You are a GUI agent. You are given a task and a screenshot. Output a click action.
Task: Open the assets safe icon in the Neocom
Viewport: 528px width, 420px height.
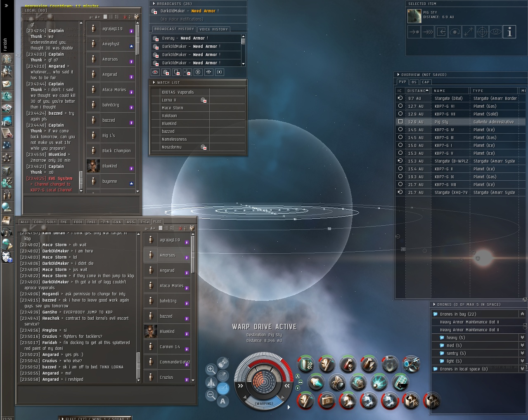pyautogui.click(x=7, y=170)
